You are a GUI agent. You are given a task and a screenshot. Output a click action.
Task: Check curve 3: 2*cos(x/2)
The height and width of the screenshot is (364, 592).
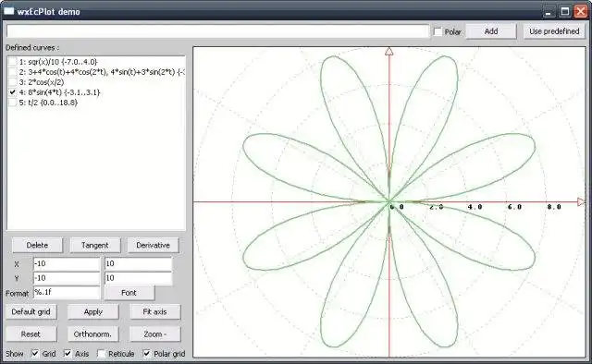point(13,82)
